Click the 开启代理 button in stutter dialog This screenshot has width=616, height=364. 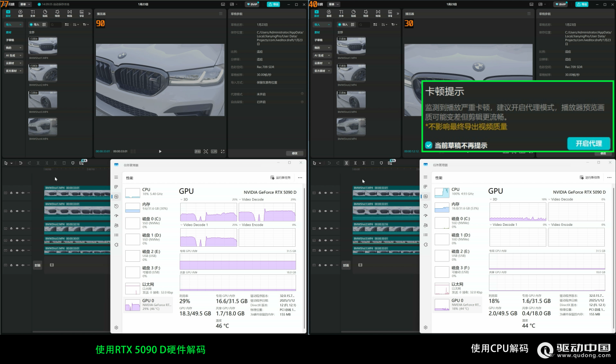pos(589,143)
